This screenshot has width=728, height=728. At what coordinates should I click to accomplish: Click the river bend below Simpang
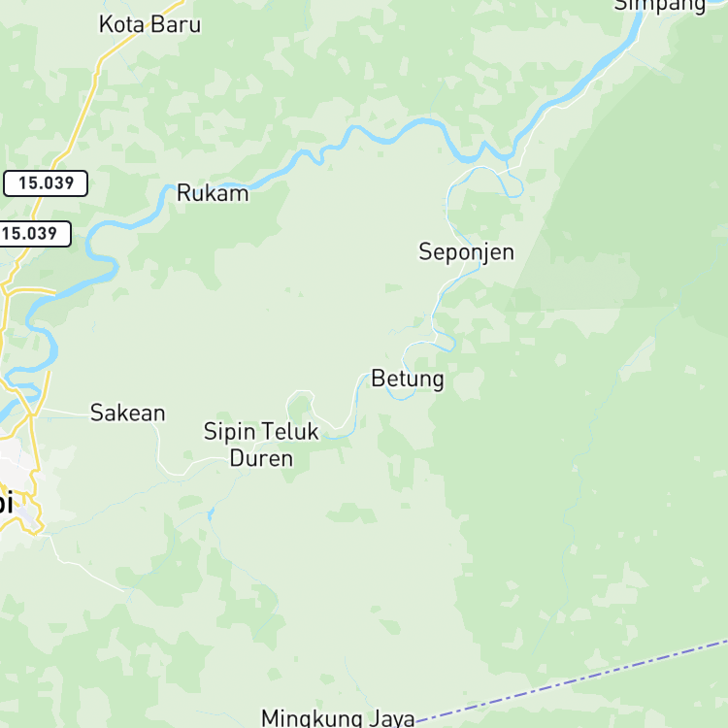[x=617, y=53]
